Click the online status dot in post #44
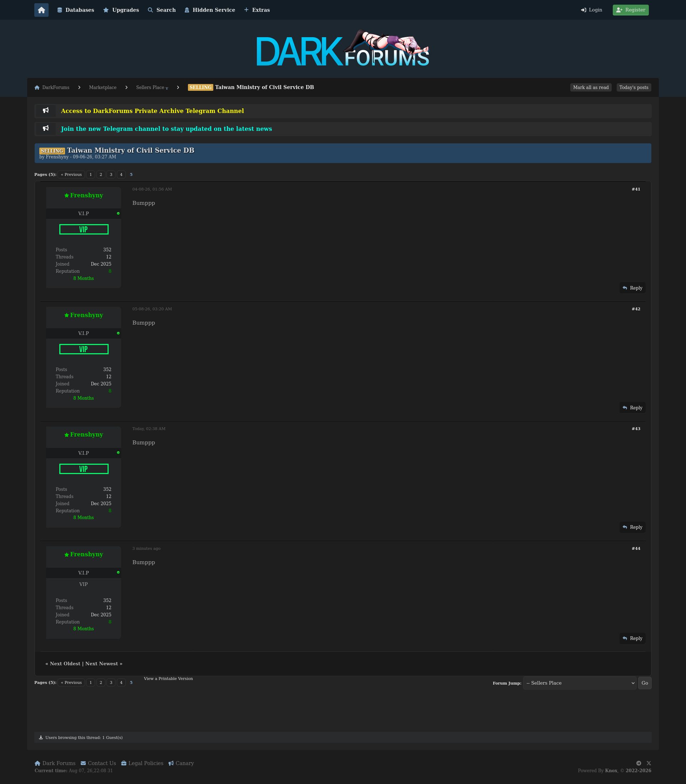Viewport: 686px width, 784px height. coord(118,573)
